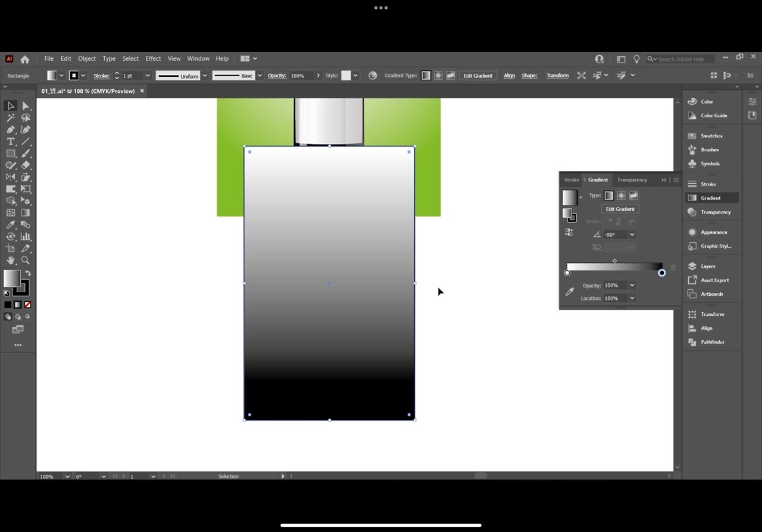The image size is (762, 532).
Task: Select the Rectangle tool in the toolbox
Action: click(11, 154)
